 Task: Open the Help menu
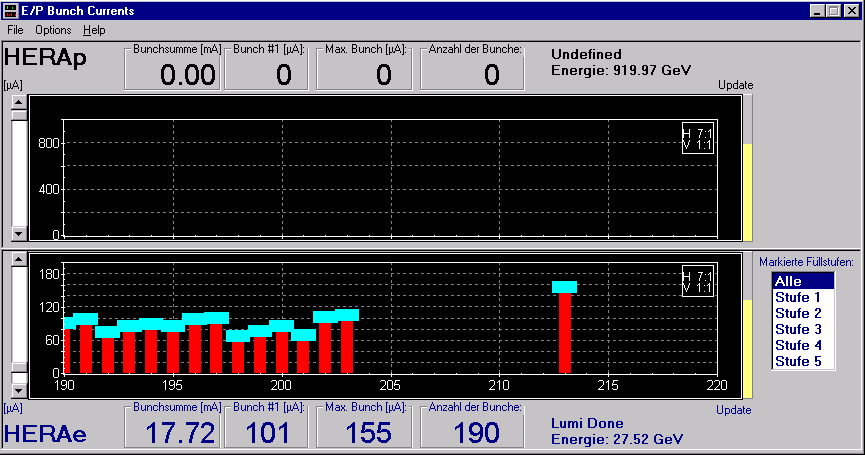94,30
